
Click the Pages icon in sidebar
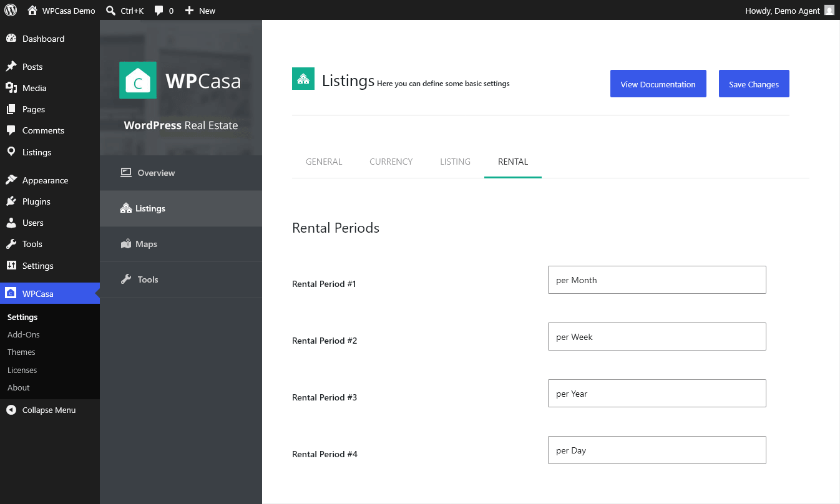(x=11, y=109)
